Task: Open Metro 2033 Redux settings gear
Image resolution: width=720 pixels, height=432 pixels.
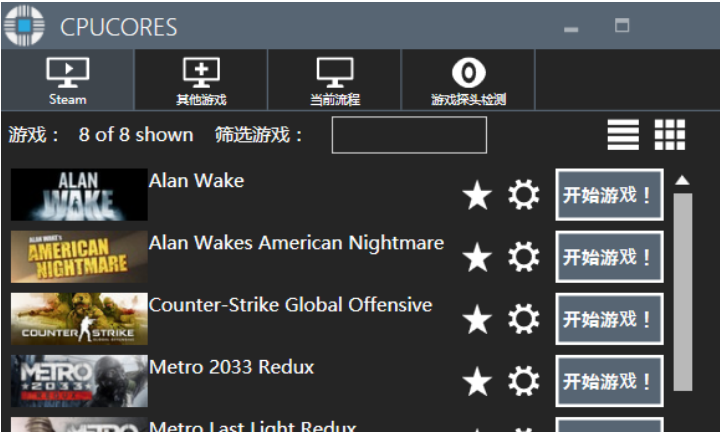Action: (x=523, y=381)
